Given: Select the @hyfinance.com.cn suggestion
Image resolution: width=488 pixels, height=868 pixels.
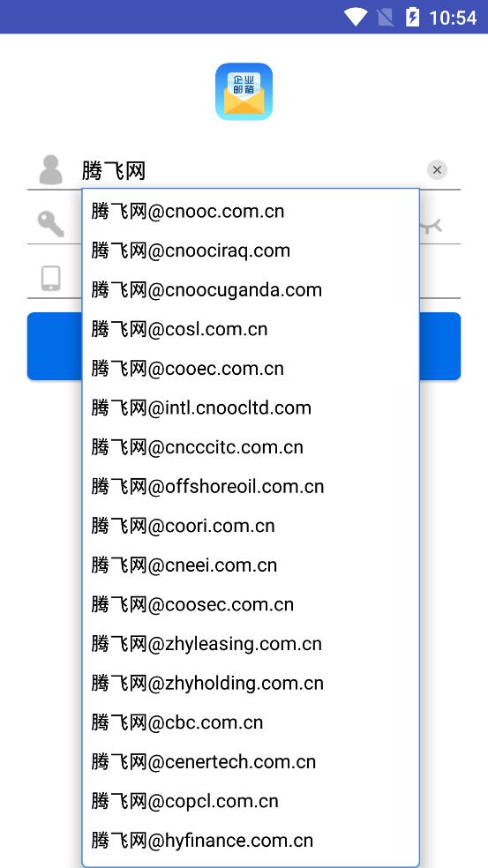Looking at the screenshot, I should point(251,840).
